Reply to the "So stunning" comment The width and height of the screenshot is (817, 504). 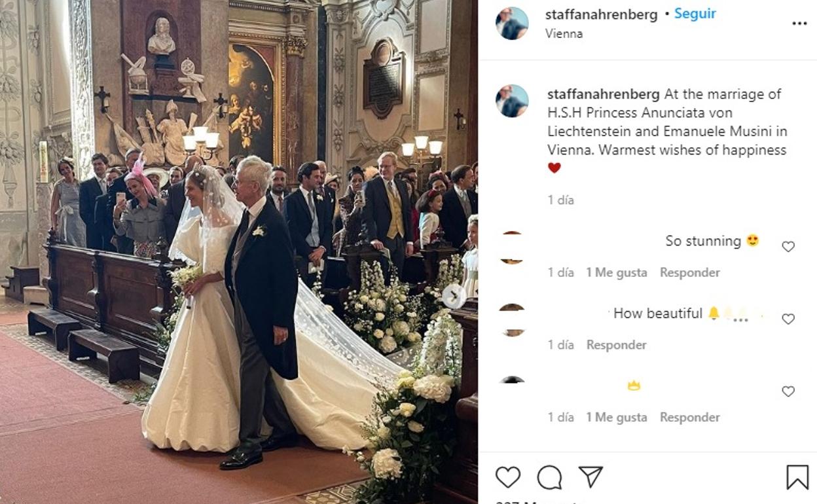689,272
